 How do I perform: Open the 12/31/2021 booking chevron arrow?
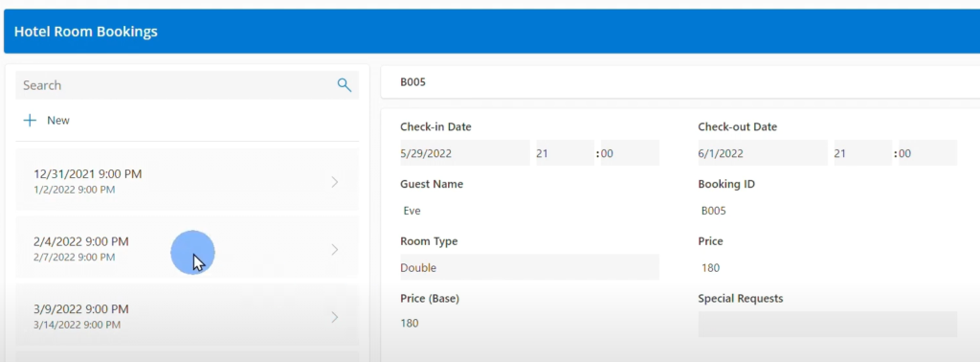334,182
